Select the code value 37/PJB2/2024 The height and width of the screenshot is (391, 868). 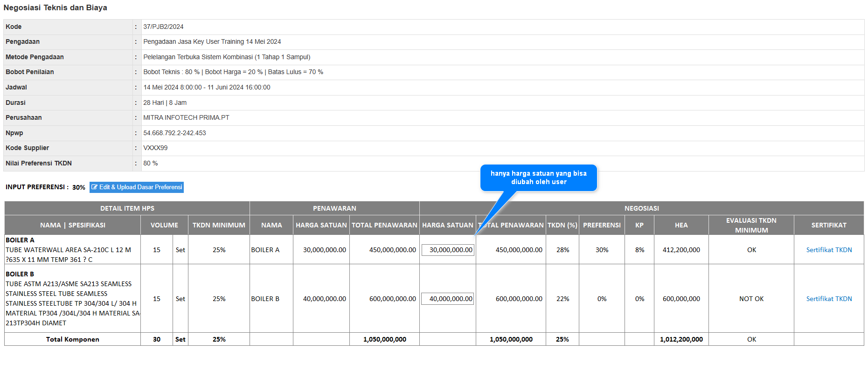pos(163,27)
